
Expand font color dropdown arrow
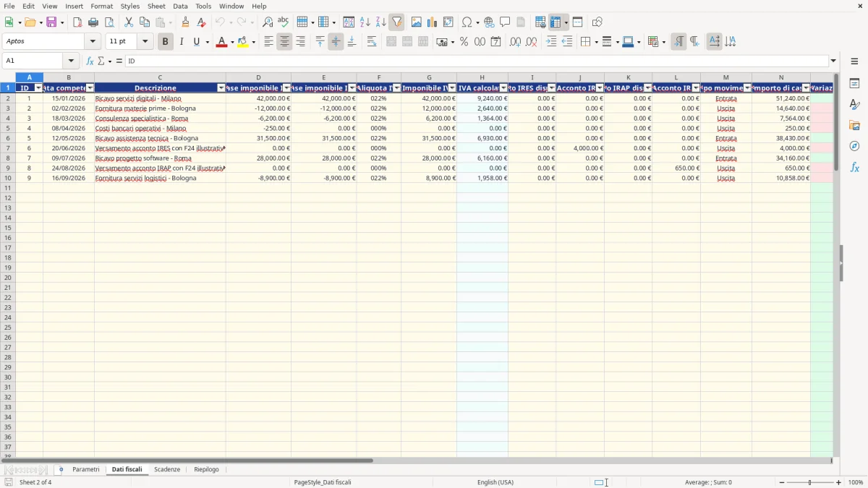pos(232,42)
